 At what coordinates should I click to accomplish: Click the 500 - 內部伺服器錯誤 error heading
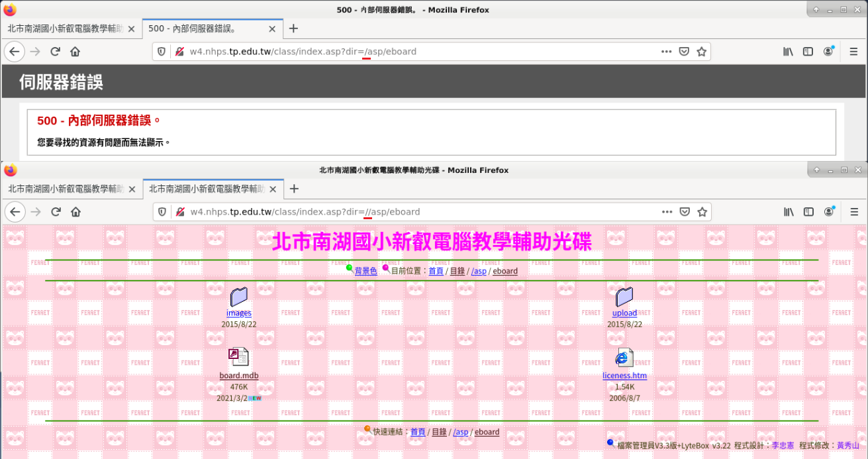tap(99, 121)
